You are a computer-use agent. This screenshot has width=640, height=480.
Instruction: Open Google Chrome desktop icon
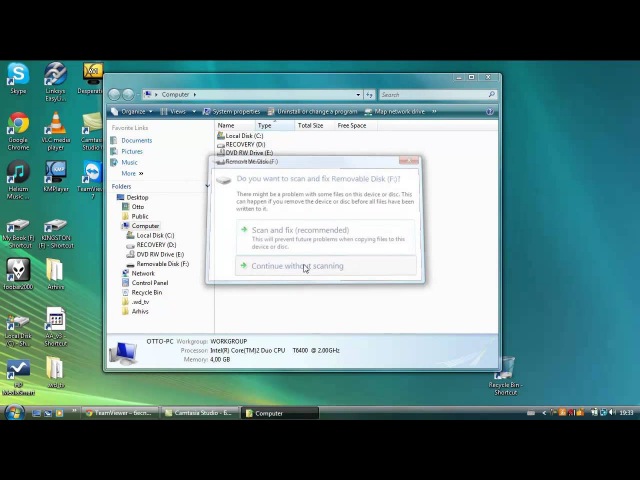pyautogui.click(x=18, y=131)
